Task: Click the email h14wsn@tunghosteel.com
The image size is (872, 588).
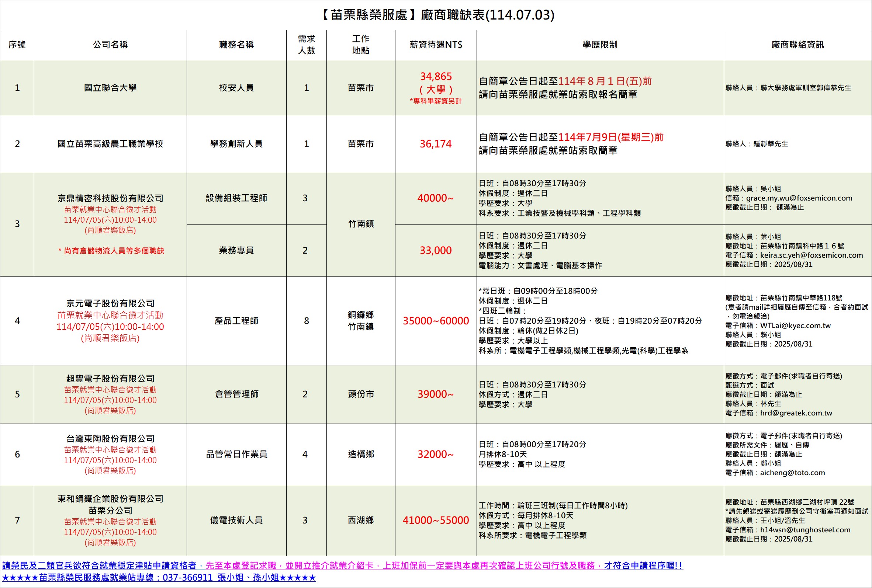Action: (806, 530)
